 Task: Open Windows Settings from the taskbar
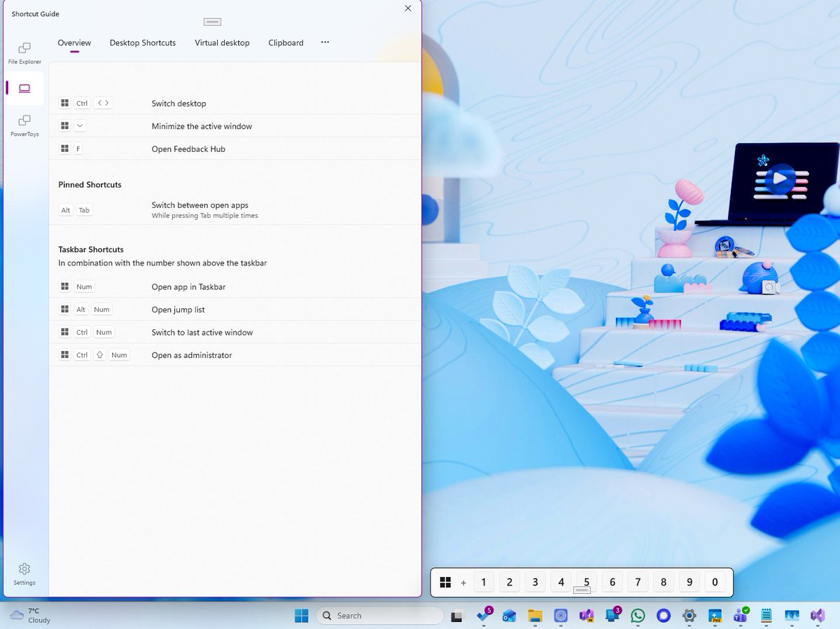tap(688, 615)
